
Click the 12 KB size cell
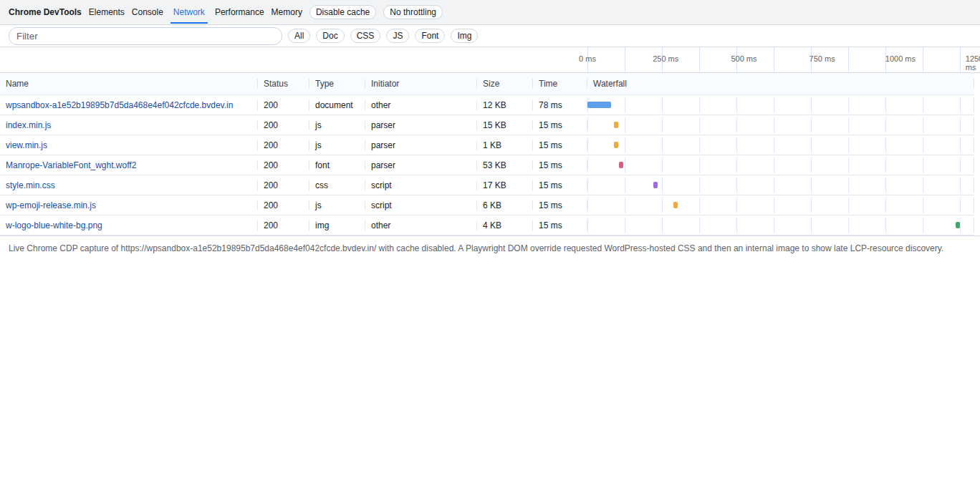494,105
